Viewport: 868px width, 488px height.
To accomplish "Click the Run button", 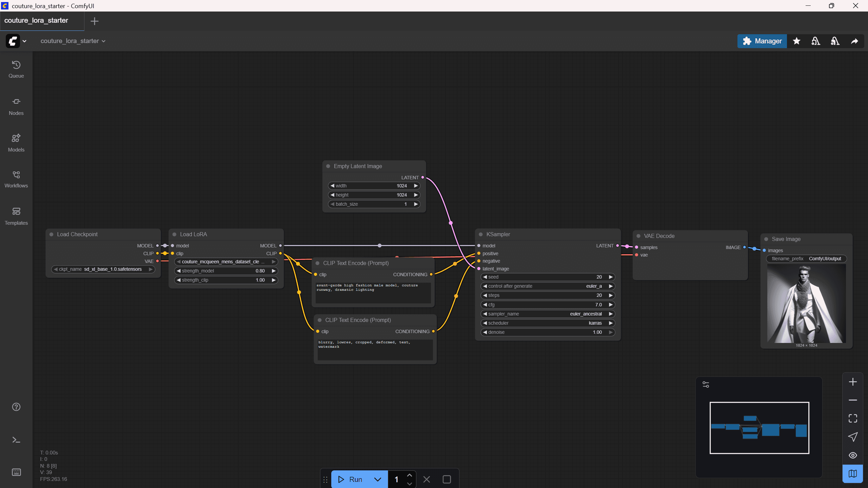I will (x=350, y=479).
